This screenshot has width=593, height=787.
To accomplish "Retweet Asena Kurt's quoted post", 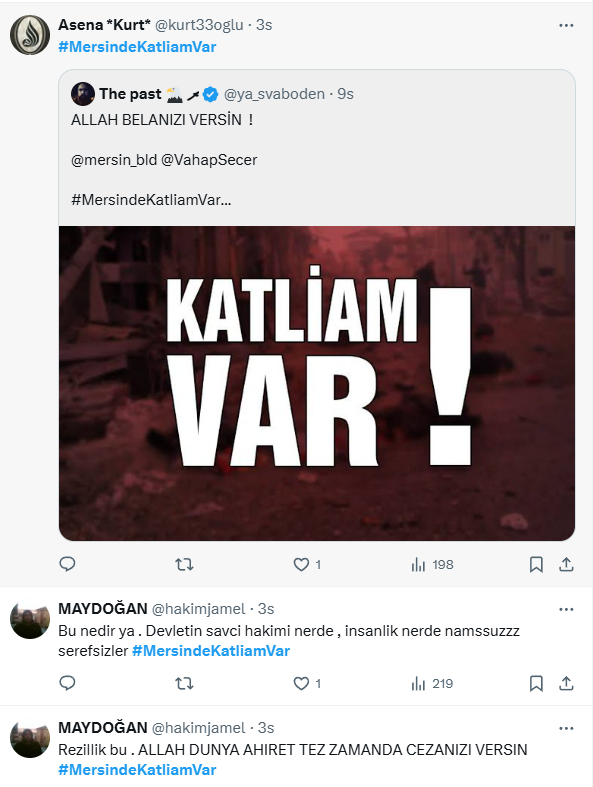I will (184, 565).
